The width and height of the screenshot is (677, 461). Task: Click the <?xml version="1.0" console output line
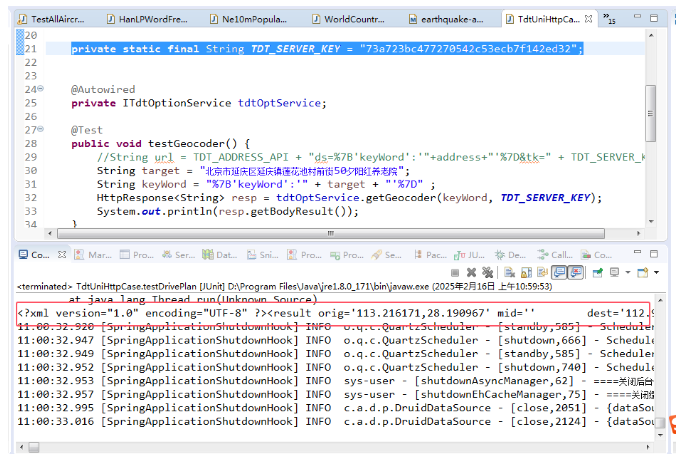pyautogui.click(x=335, y=313)
